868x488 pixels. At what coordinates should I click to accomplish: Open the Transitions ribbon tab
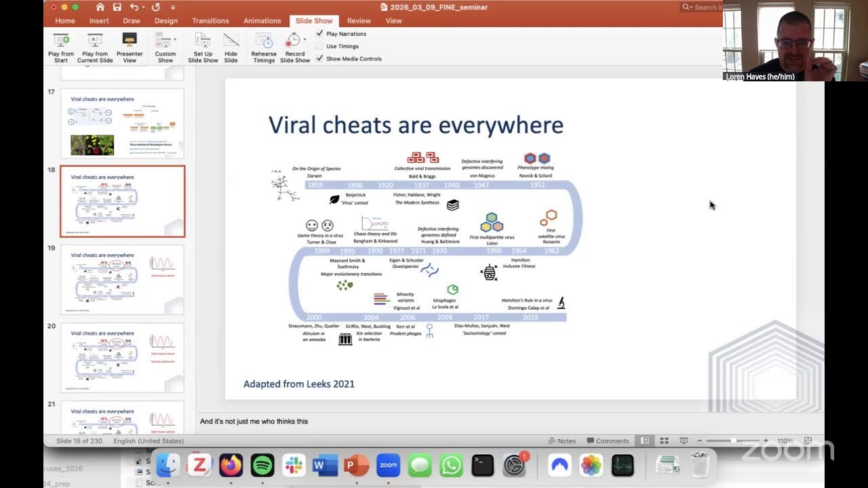(210, 21)
